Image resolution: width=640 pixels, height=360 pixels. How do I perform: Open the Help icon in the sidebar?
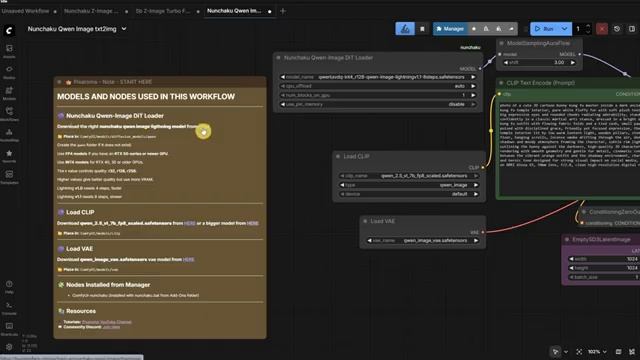[9, 287]
